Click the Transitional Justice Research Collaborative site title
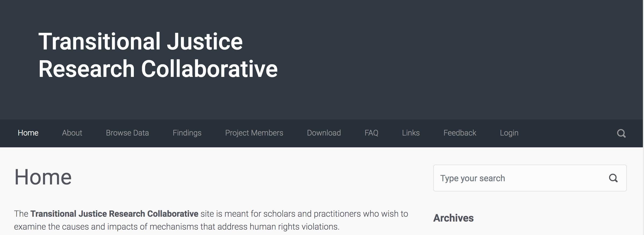Image resolution: width=644 pixels, height=235 pixels. point(158,55)
